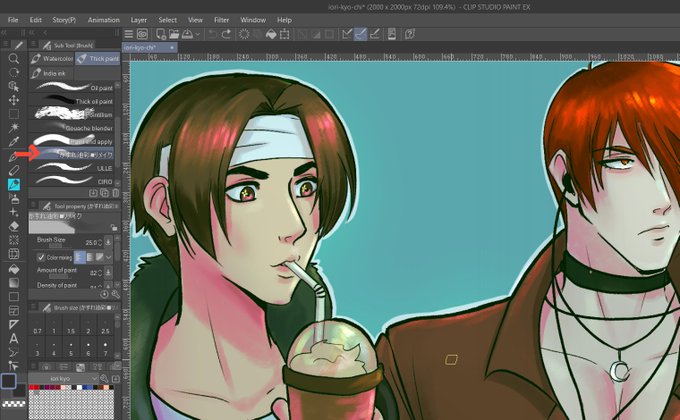Toggle the Color mixing checkbox

pos(41,257)
